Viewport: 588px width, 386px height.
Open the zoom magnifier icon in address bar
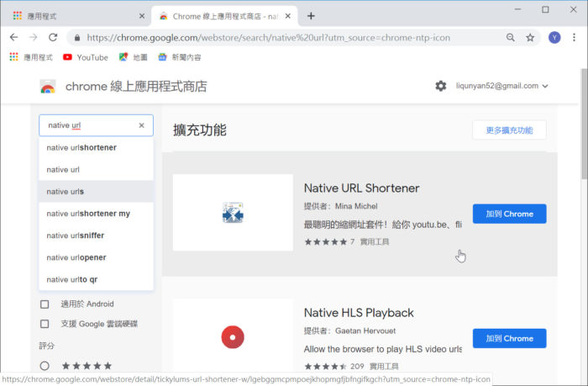pyautogui.click(x=511, y=37)
